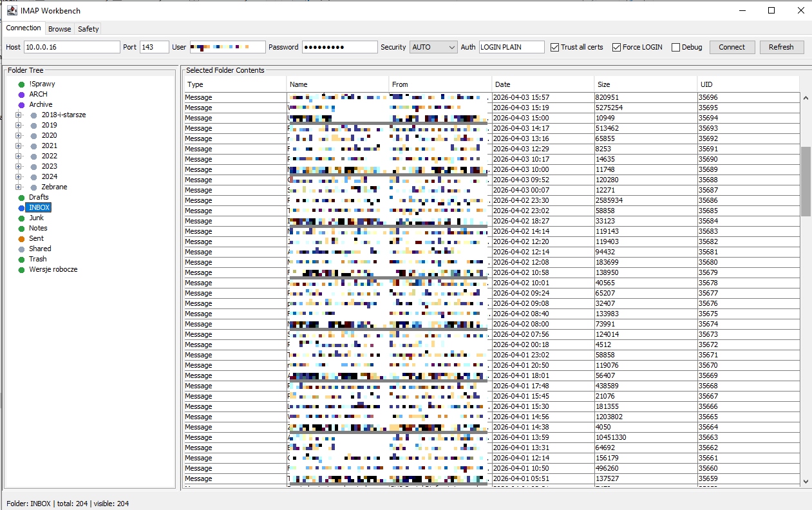Uncheck the Trust all certs checkbox
The image size is (812, 510).
pyautogui.click(x=554, y=47)
